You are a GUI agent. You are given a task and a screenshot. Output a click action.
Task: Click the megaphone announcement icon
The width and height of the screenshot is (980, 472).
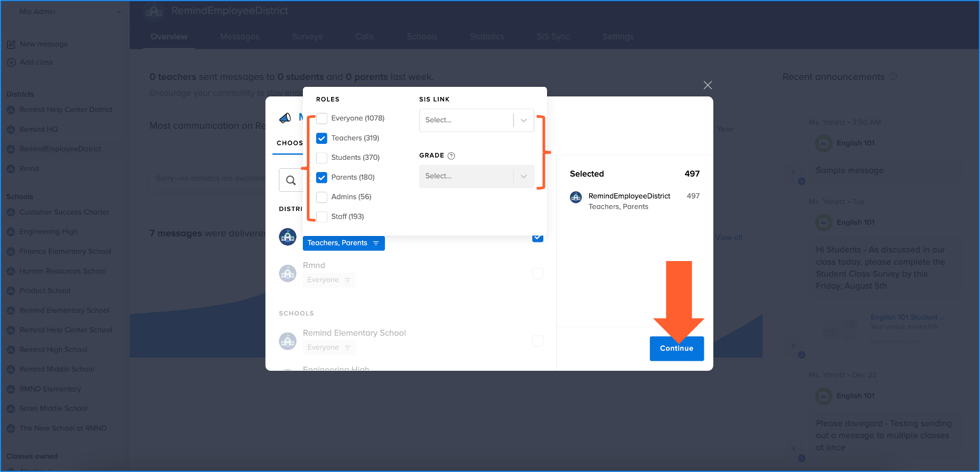tap(285, 118)
